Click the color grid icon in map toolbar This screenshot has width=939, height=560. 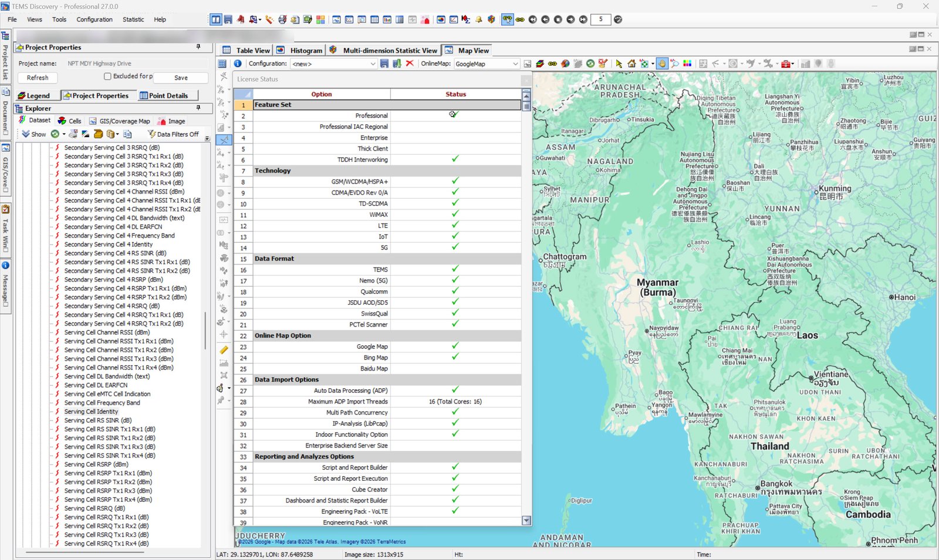click(x=687, y=63)
